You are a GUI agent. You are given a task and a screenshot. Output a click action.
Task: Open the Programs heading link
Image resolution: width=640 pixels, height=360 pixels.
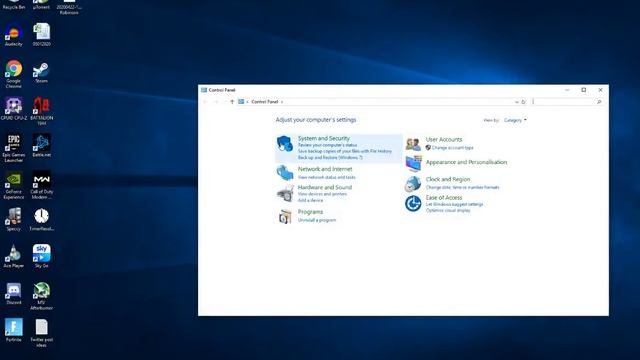point(310,212)
